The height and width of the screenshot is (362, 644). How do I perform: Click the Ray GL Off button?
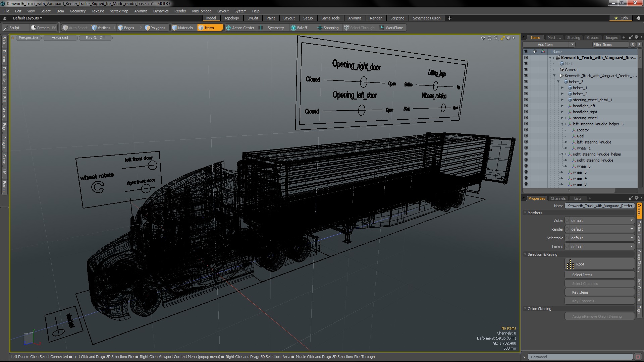(95, 38)
